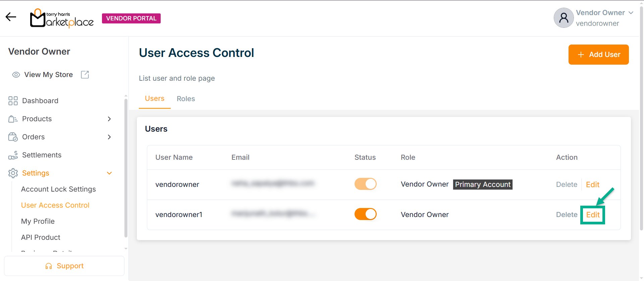The height and width of the screenshot is (281, 644).
Task: Collapse the Settings menu chevron
Action: pos(109,173)
